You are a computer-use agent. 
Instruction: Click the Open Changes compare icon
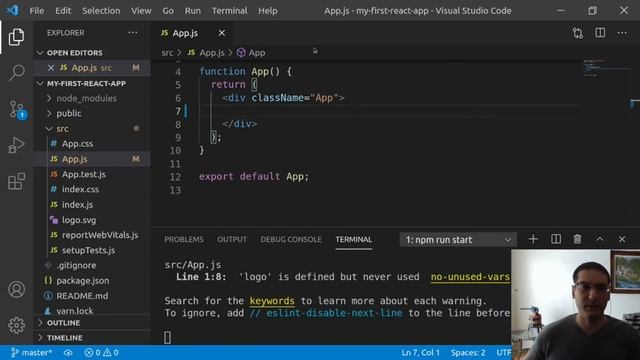click(578, 33)
